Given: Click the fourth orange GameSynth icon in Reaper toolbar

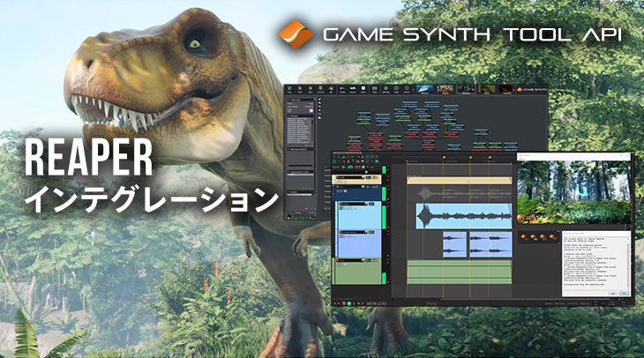Looking at the screenshot, I should coord(552,236).
